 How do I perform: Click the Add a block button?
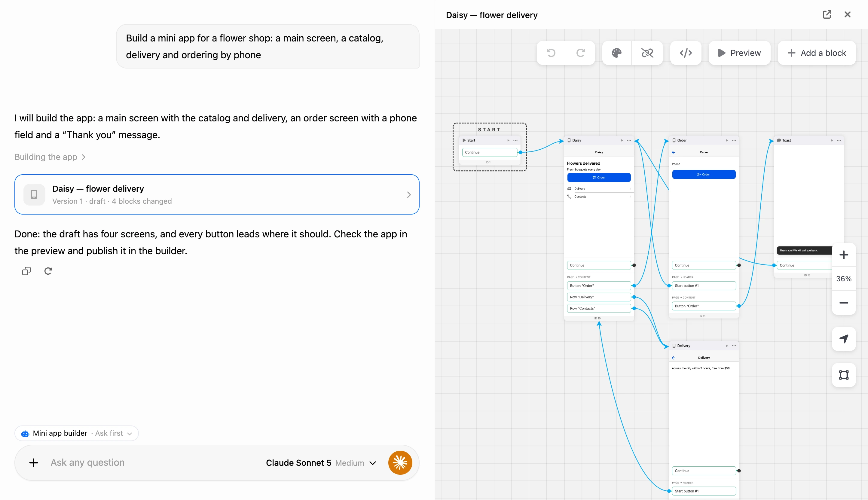click(x=817, y=53)
